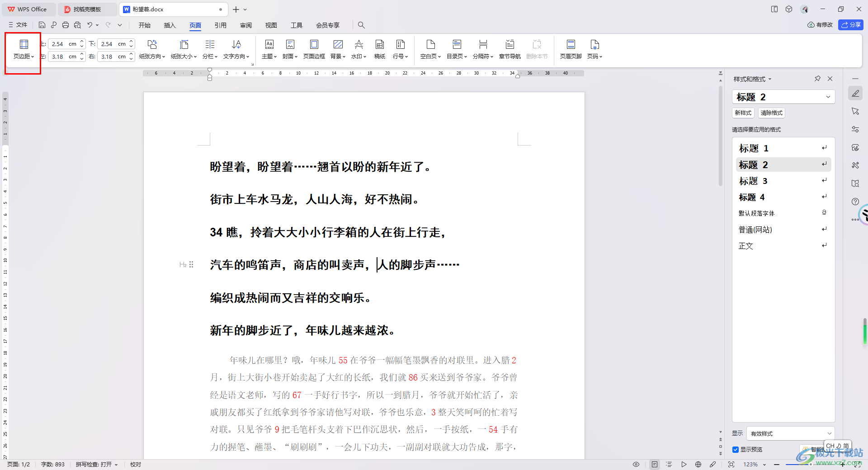Viewport: 868px width, 470px height.
Task: Toggle 拼写检查 spell check status
Action: click(x=96, y=465)
